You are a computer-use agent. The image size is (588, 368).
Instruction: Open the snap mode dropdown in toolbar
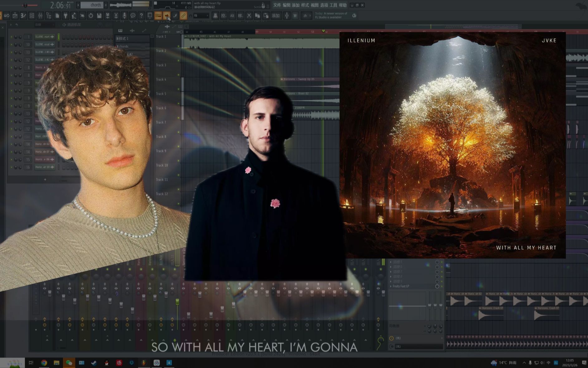[201, 16]
